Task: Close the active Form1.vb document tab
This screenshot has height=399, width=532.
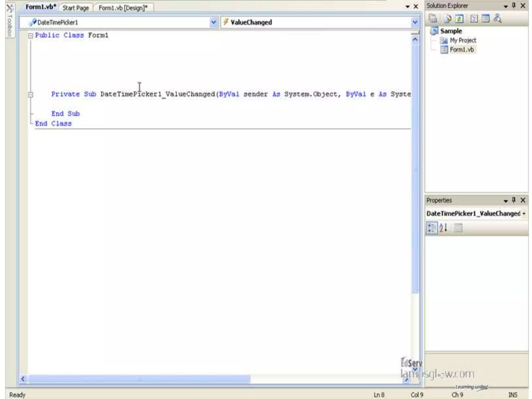Action: pyautogui.click(x=416, y=7)
